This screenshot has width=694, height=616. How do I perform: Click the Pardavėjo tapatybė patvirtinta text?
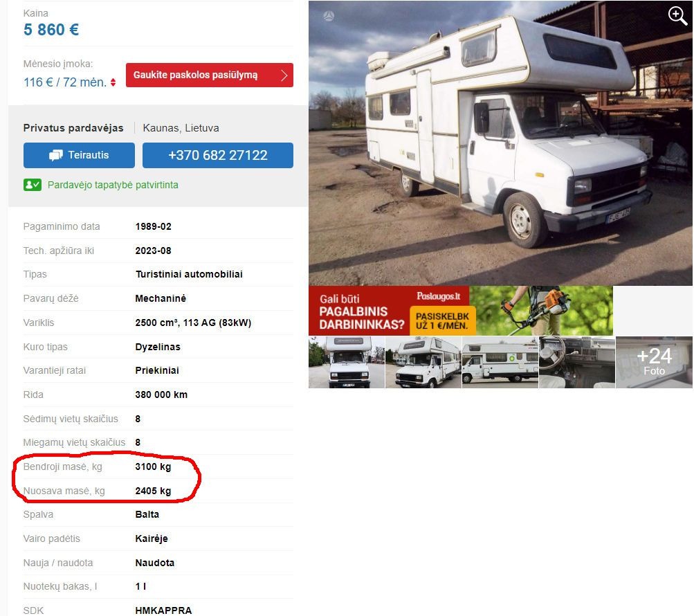pos(113,185)
